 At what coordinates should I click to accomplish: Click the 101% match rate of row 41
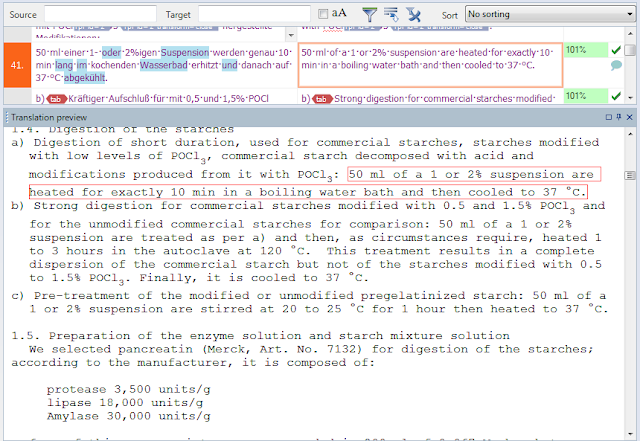[x=586, y=50]
